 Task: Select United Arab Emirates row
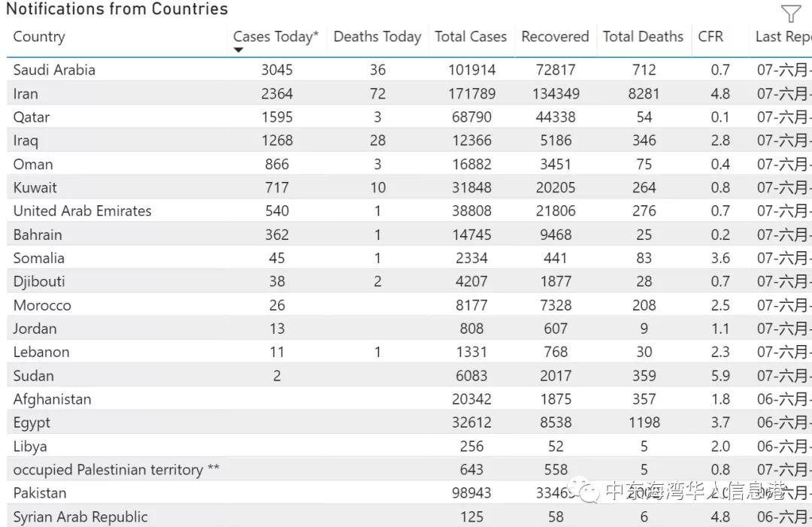pos(82,211)
